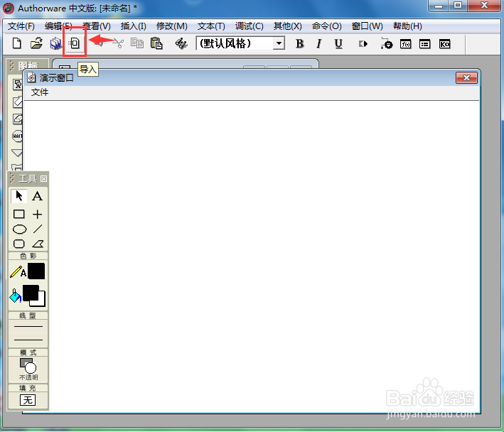
Task: Open the Control Panel toolbar icon
Action: pos(387,43)
